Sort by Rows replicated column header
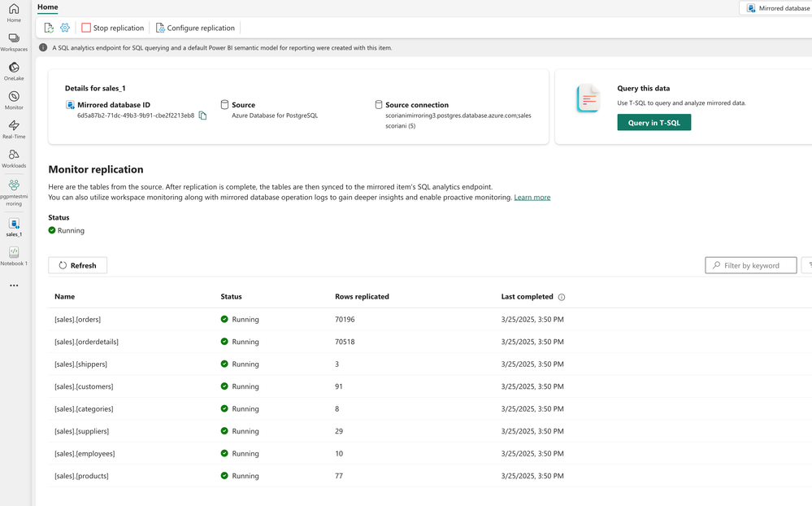 point(362,297)
